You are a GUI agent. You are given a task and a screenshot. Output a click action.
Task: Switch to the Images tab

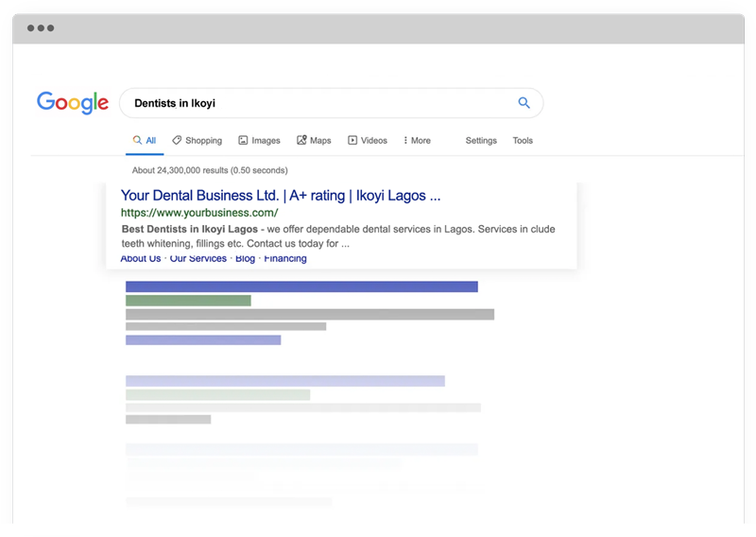259,141
